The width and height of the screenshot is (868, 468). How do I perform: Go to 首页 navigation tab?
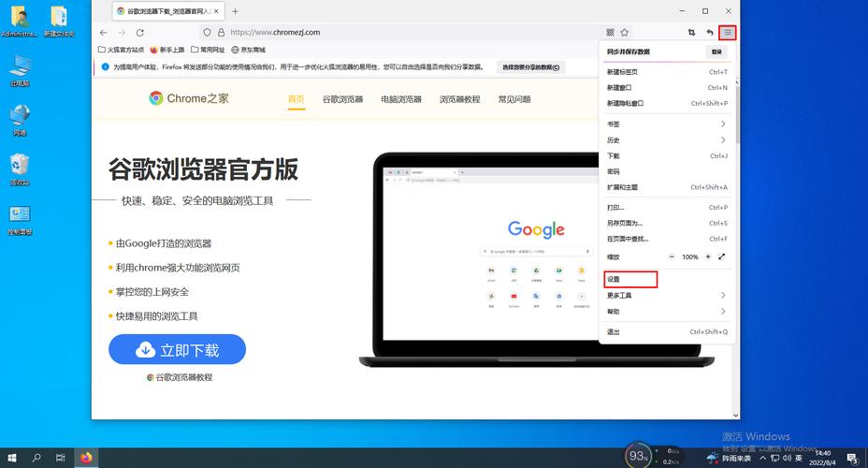(x=297, y=99)
